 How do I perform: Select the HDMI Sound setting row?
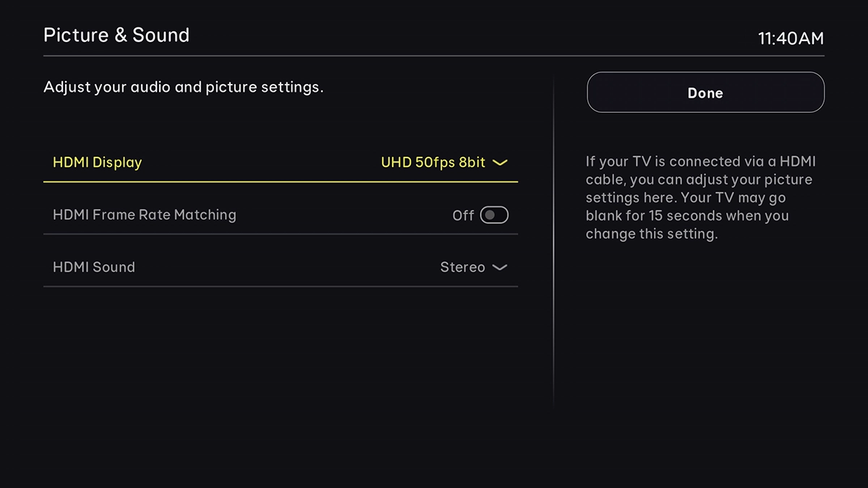tap(281, 267)
